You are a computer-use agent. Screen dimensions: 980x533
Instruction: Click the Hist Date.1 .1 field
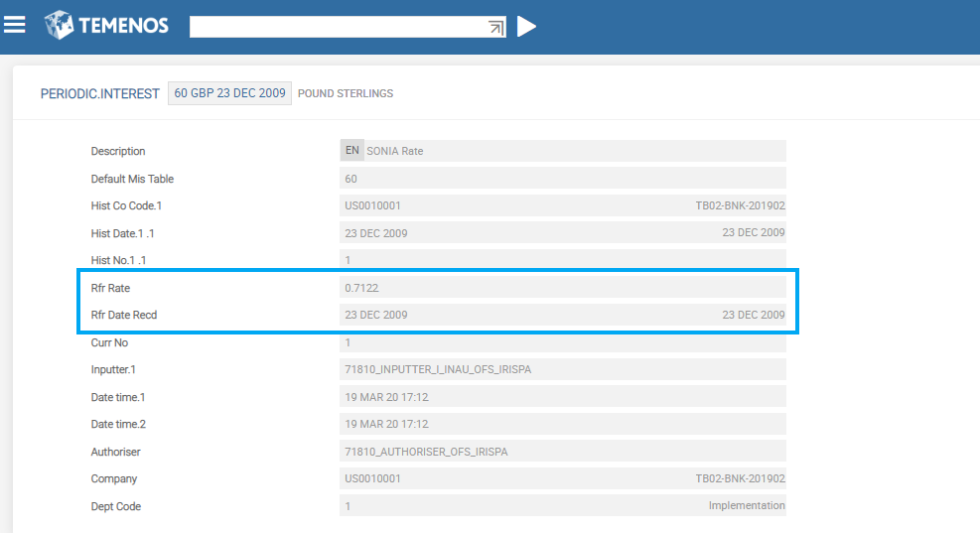point(562,233)
